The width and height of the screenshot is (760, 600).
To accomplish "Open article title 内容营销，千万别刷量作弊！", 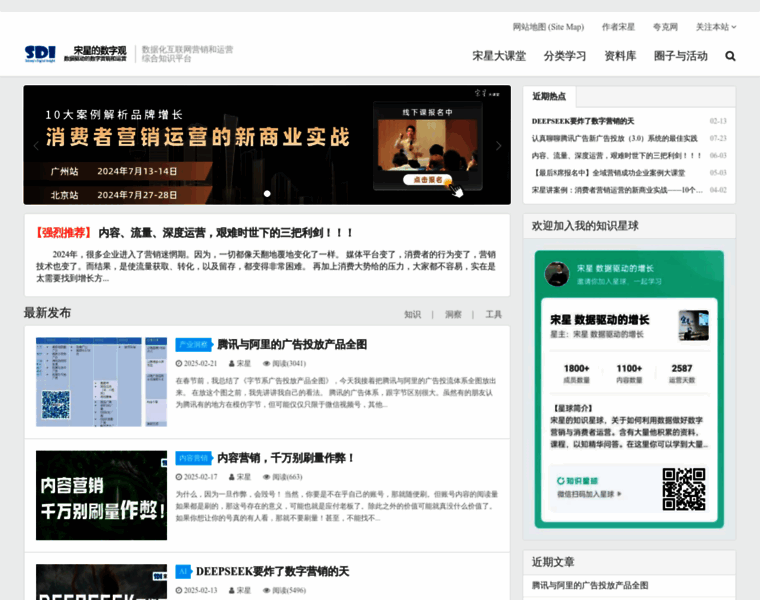I will [x=285, y=458].
